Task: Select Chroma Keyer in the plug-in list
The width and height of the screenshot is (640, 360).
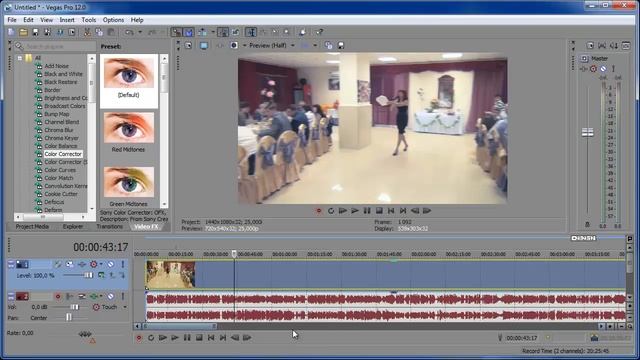Action: [62, 138]
